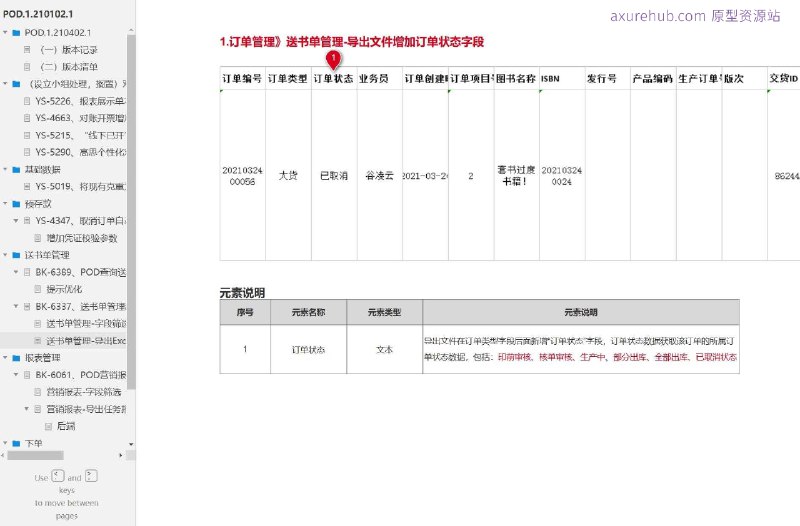Open the BK-6337 送书单管理 page
800x526 pixels.
coord(81,307)
